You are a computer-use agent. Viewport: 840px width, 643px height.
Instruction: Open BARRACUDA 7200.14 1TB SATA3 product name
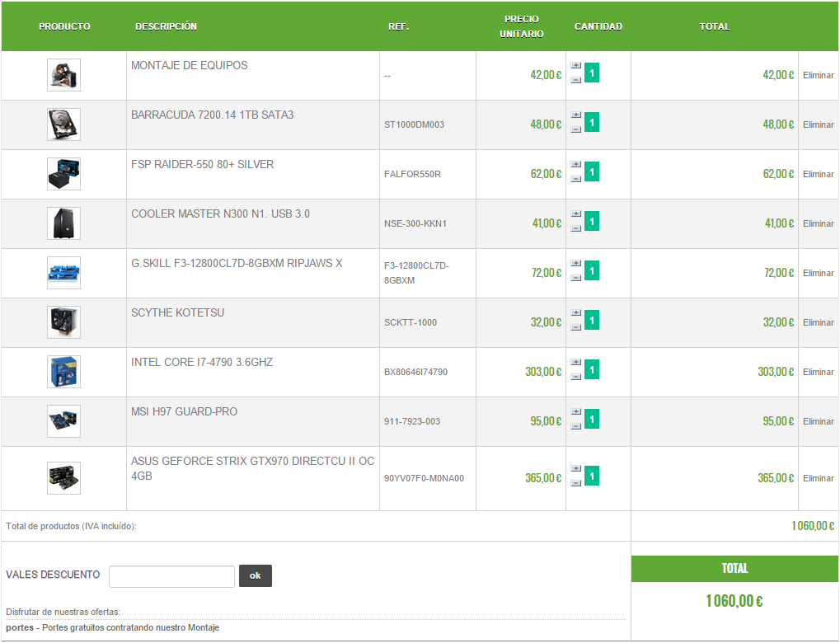click(x=212, y=115)
